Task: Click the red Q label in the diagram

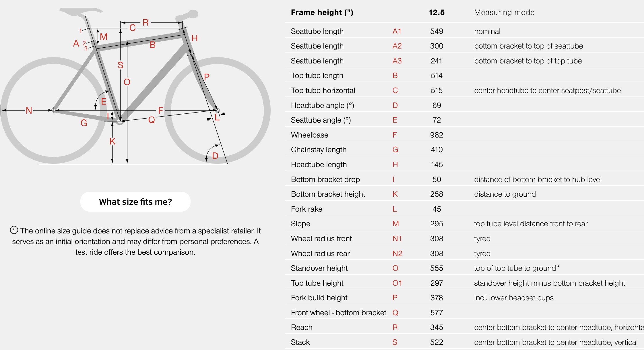Action: 152,120
